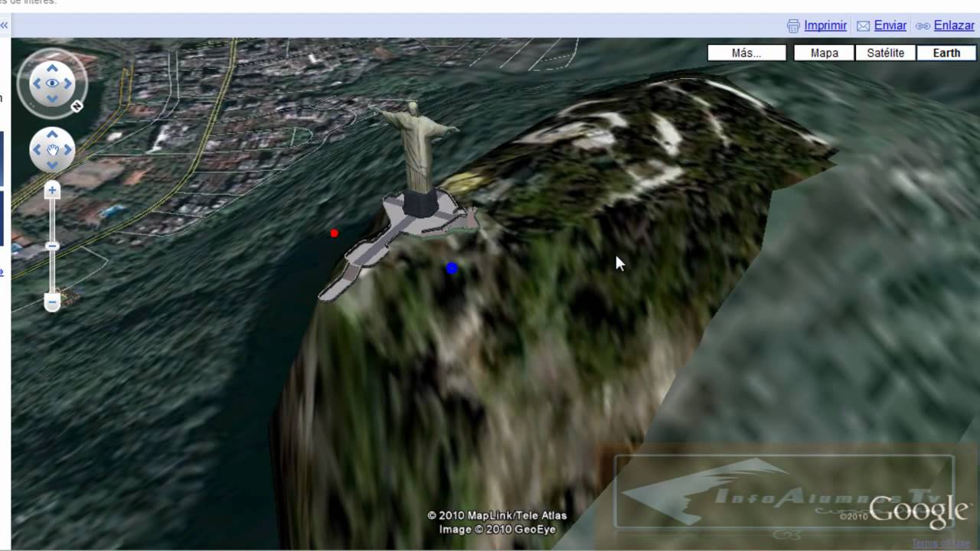Click the red dot marker on map

(334, 233)
